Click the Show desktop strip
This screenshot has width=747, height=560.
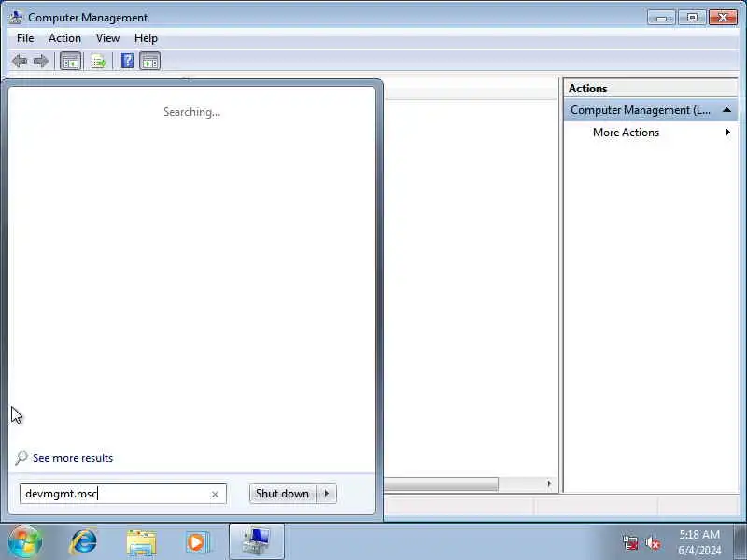pyautogui.click(x=740, y=542)
